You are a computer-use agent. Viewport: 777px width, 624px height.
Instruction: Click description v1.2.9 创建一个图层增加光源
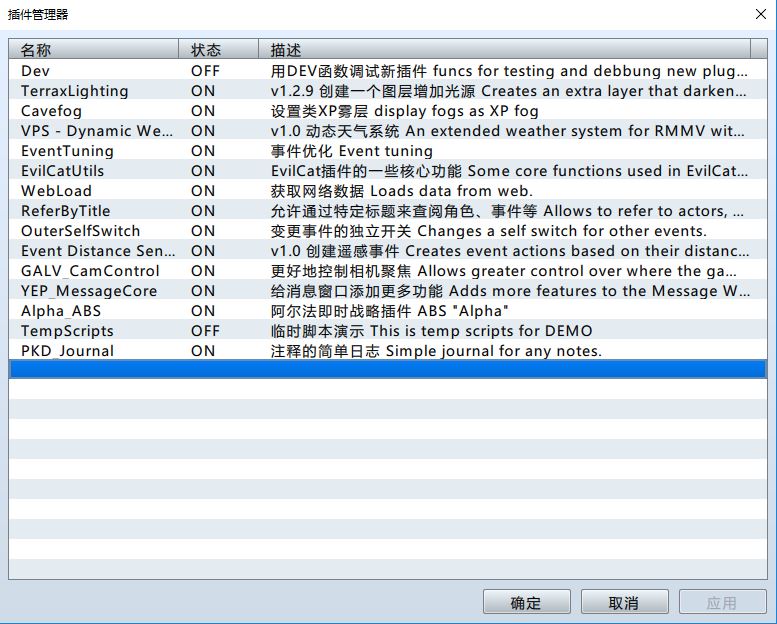tap(508, 91)
